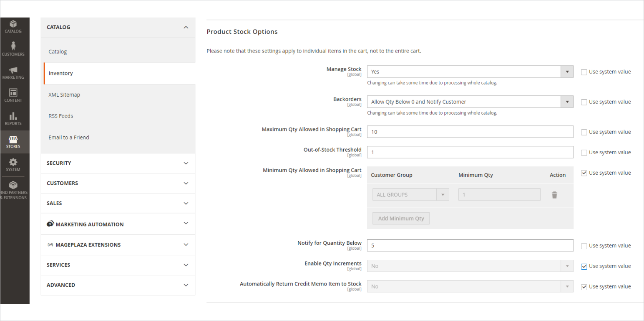Open the Stores sidebar menu icon
Image resolution: width=644 pixels, height=321 pixels.
(x=13, y=139)
